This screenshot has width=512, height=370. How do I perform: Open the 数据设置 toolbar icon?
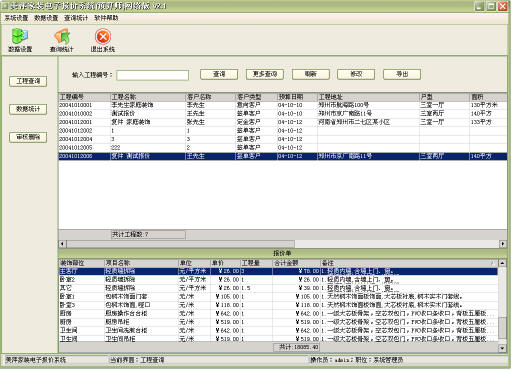tap(20, 40)
